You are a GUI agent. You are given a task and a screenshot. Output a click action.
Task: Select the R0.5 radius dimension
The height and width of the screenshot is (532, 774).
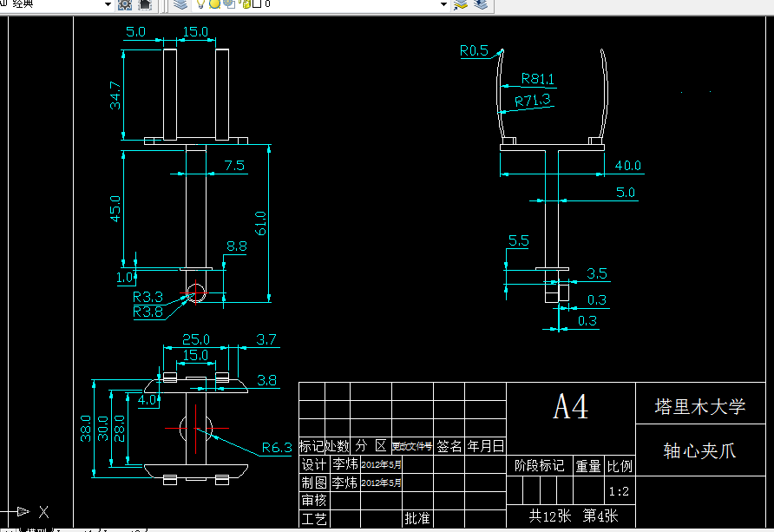[474, 51]
